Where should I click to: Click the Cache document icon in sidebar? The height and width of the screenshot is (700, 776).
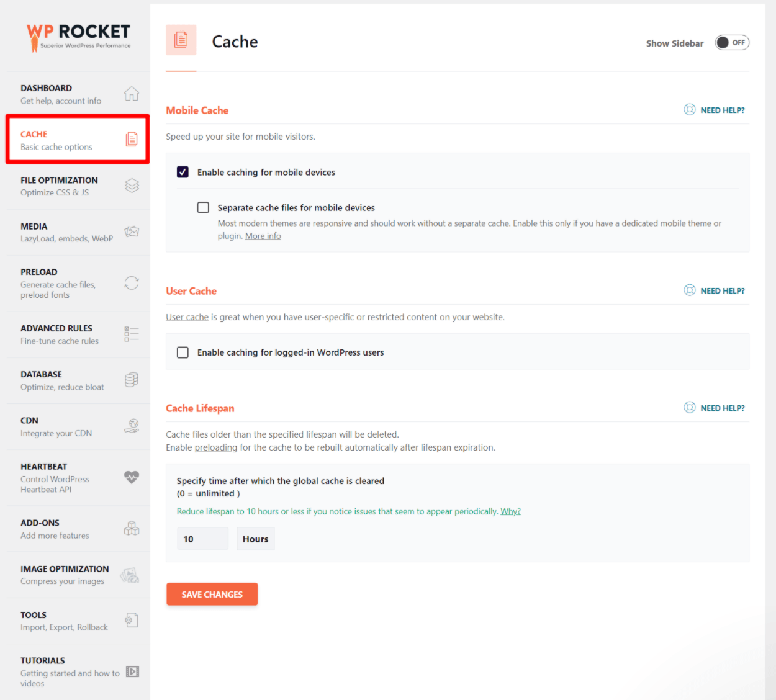pyautogui.click(x=132, y=139)
